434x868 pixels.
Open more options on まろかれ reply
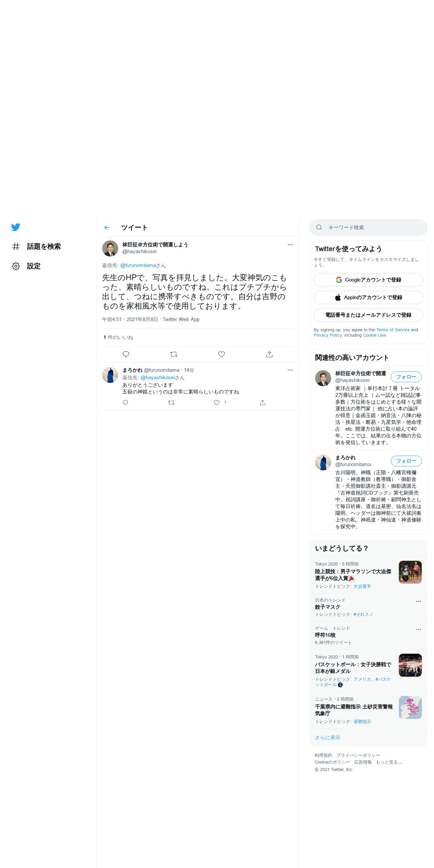point(290,370)
